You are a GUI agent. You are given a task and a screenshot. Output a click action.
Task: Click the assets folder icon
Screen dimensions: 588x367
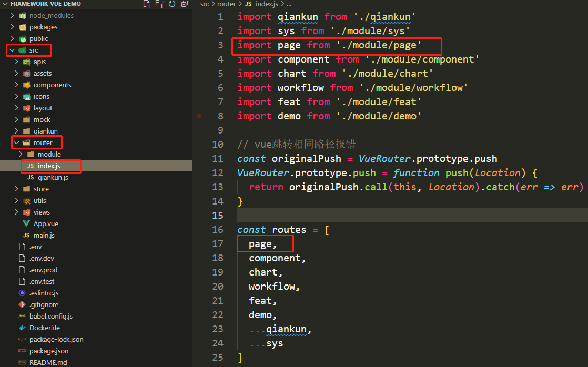27,74
